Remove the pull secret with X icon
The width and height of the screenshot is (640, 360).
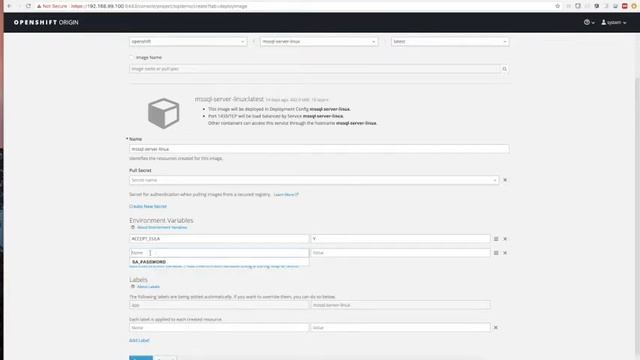coord(505,180)
